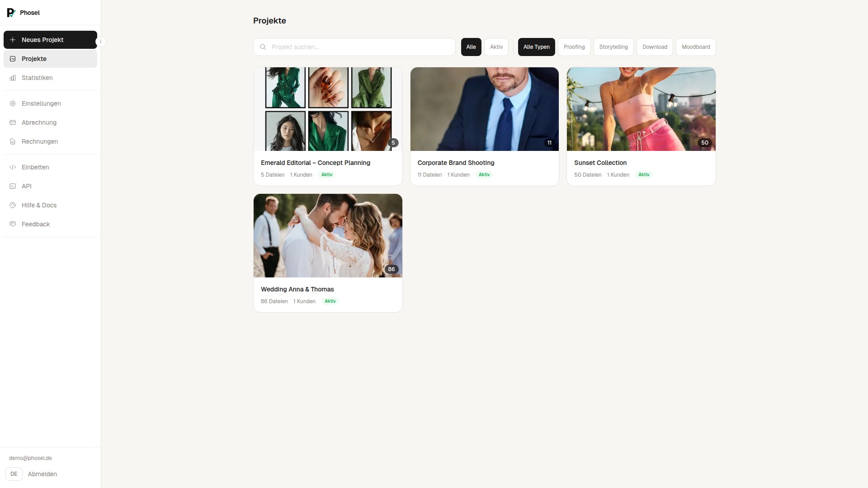868x488 pixels.
Task: Click the Feedback speech bubble icon
Action: tap(13, 224)
